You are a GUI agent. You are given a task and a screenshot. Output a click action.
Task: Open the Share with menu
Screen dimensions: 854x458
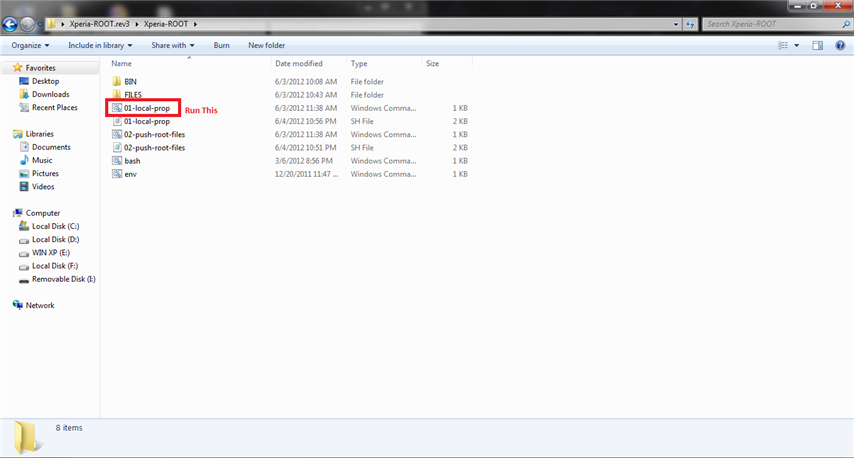[x=173, y=45]
